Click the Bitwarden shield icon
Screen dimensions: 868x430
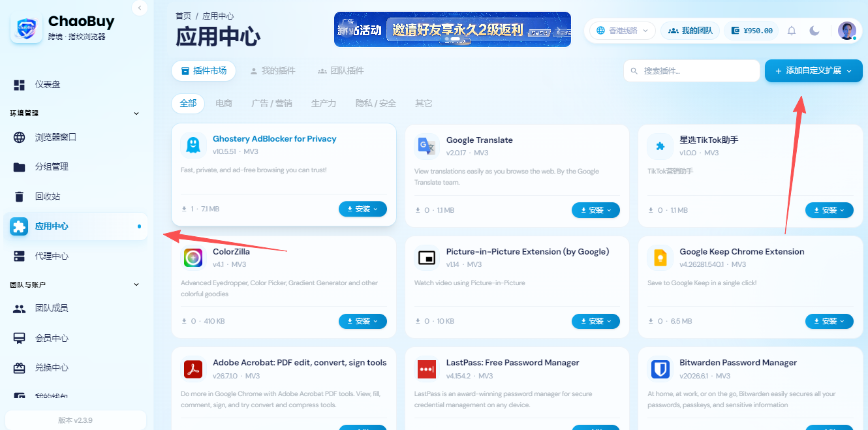tap(660, 369)
